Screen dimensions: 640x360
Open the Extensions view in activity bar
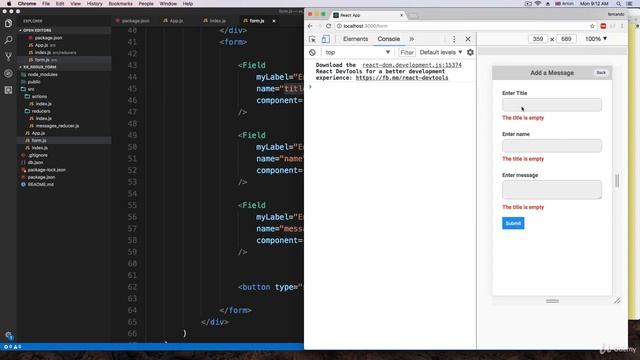[8, 90]
